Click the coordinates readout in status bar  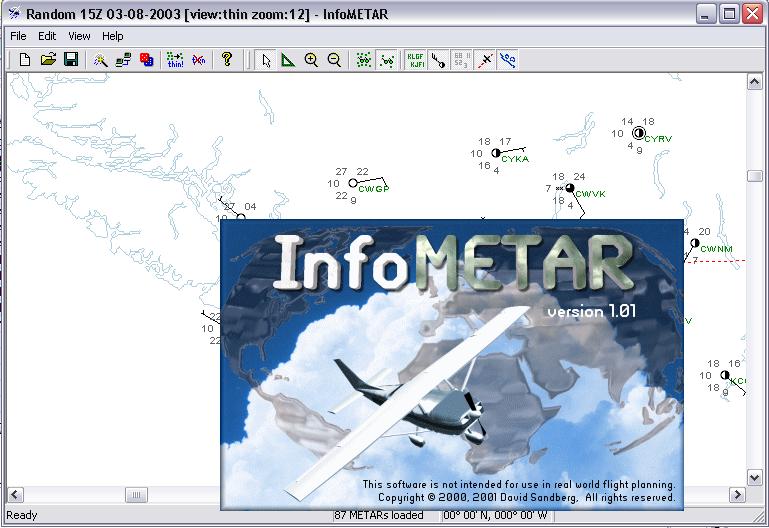pos(495,515)
